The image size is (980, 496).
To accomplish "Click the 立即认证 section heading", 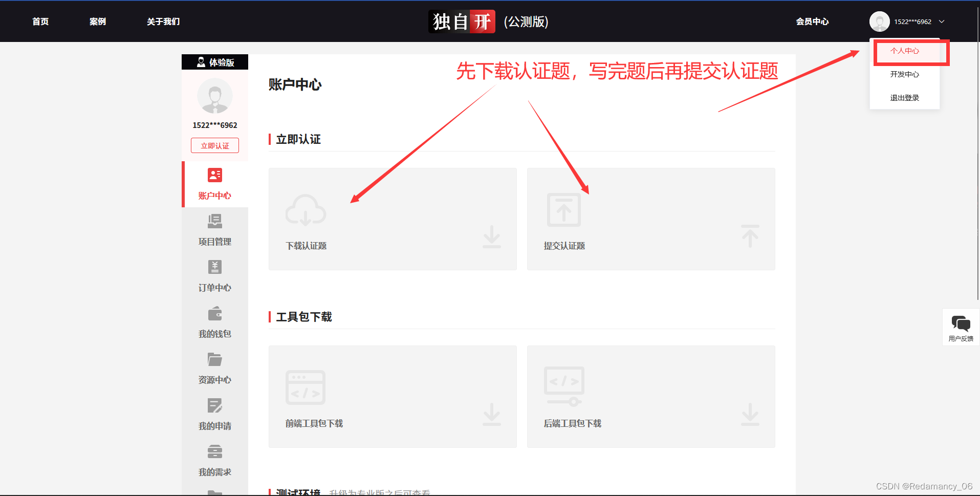I will coord(298,139).
